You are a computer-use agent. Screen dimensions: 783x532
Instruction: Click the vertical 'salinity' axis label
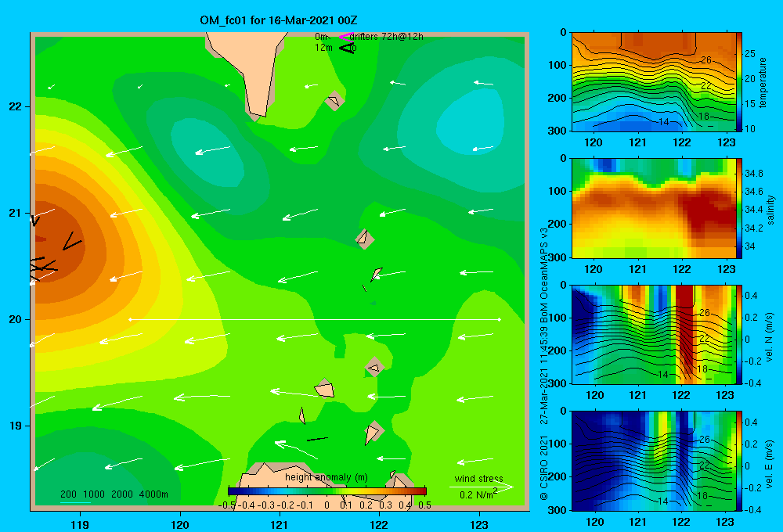(x=770, y=210)
